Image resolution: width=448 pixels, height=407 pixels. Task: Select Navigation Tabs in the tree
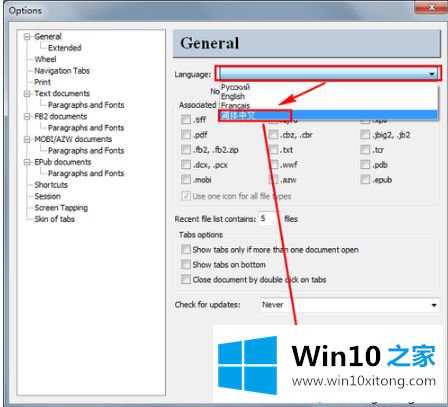(x=62, y=71)
